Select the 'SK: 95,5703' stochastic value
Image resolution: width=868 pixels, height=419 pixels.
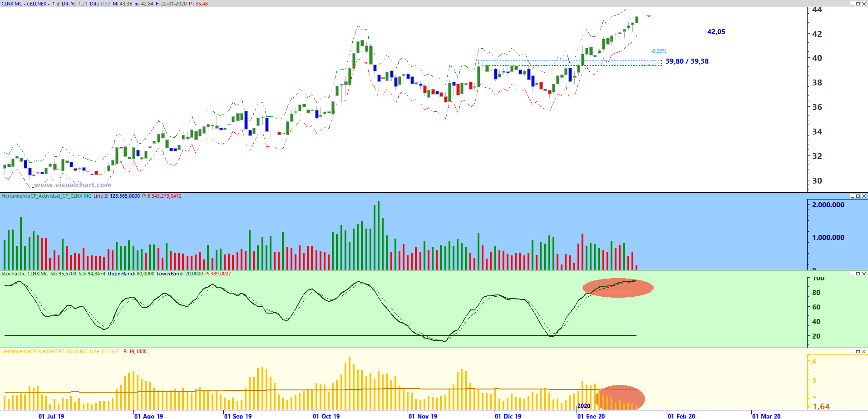click(64, 274)
